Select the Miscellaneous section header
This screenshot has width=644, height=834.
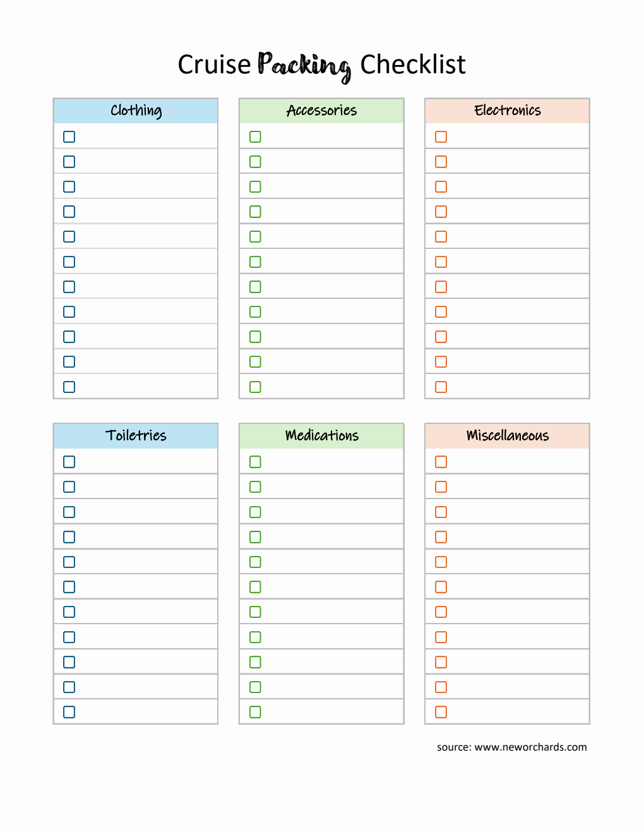(508, 436)
